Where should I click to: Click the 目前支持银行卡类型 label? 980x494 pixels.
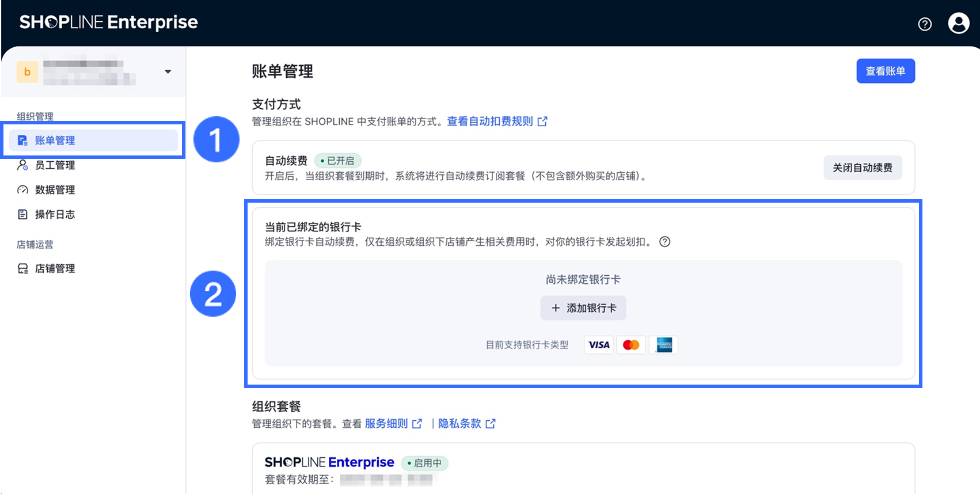click(x=527, y=345)
